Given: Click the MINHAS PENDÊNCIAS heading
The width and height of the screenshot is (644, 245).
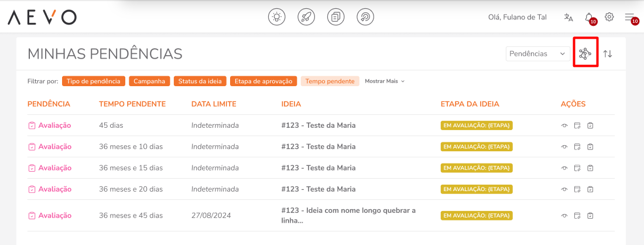Looking at the screenshot, I should tap(105, 54).
